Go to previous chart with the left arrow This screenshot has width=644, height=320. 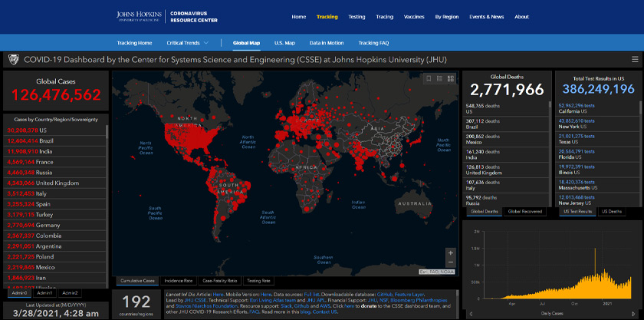471,314
